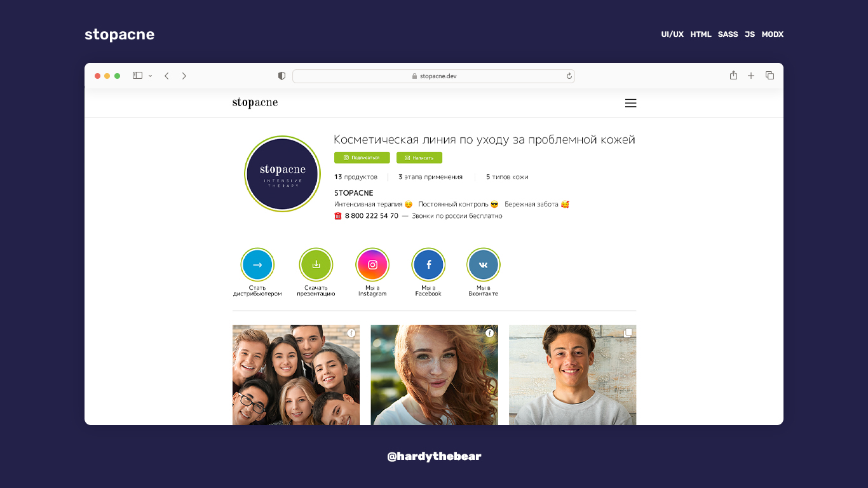Click the privacy shield icon

281,76
